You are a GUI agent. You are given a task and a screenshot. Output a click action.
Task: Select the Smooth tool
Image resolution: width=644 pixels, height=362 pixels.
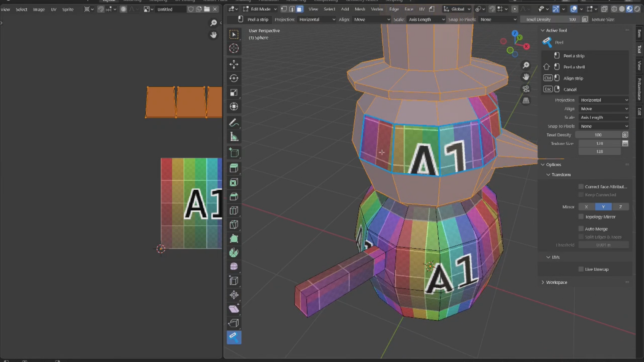234,267
